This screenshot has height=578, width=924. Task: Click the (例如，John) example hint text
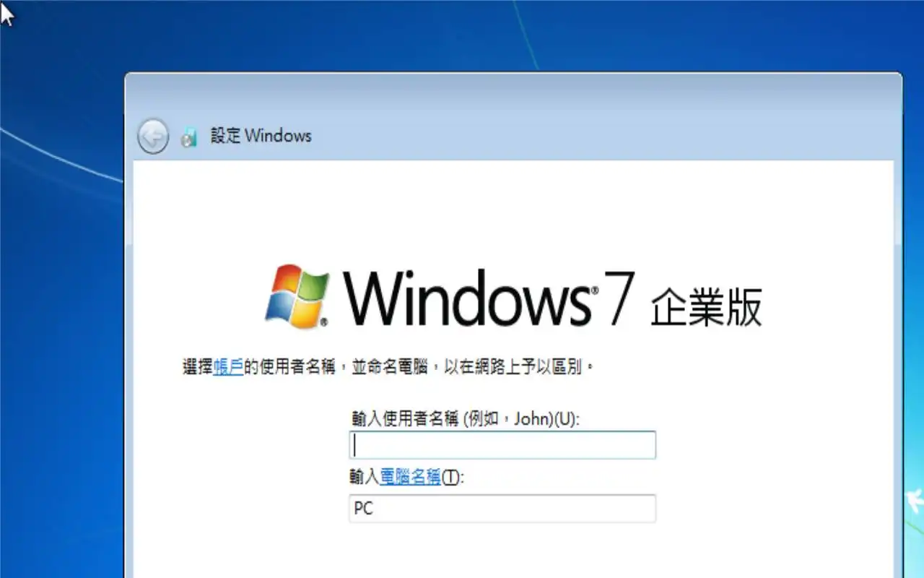point(508,419)
